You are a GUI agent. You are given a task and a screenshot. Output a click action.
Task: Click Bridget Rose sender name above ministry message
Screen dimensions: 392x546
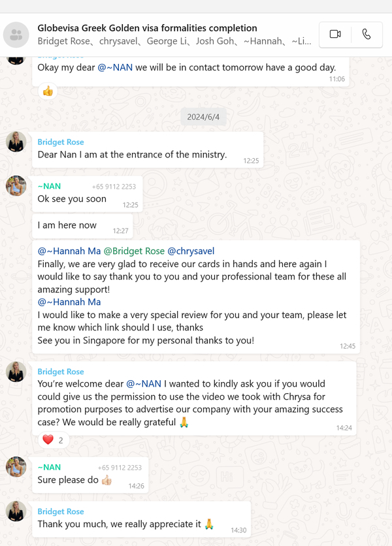[x=61, y=142]
